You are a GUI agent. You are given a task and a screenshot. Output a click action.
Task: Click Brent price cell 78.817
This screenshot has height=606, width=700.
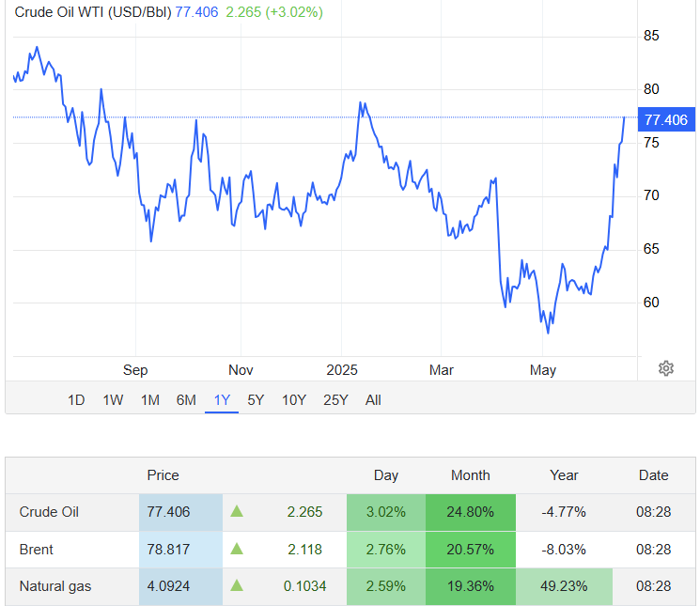[180, 550]
